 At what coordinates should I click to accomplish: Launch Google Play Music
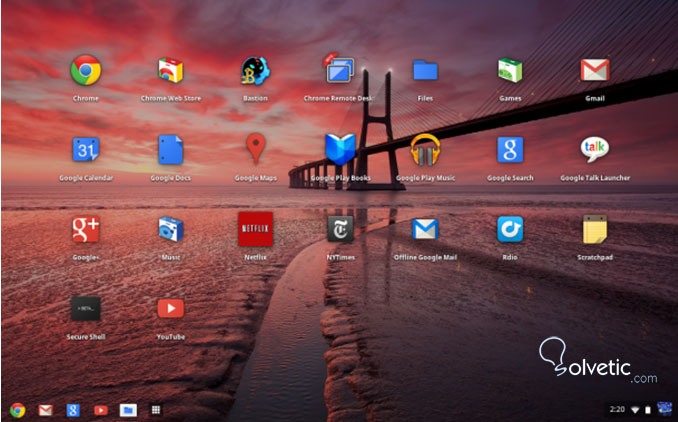[x=425, y=150]
